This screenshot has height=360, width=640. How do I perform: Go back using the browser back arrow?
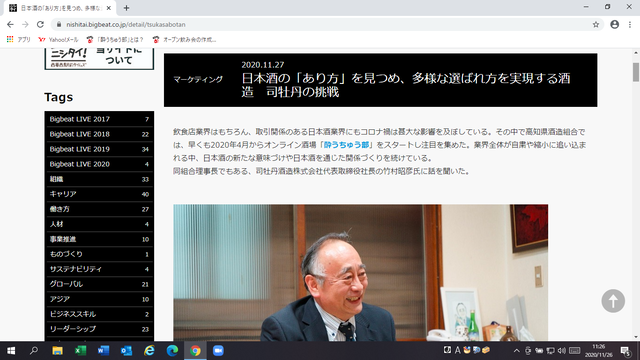(10, 24)
